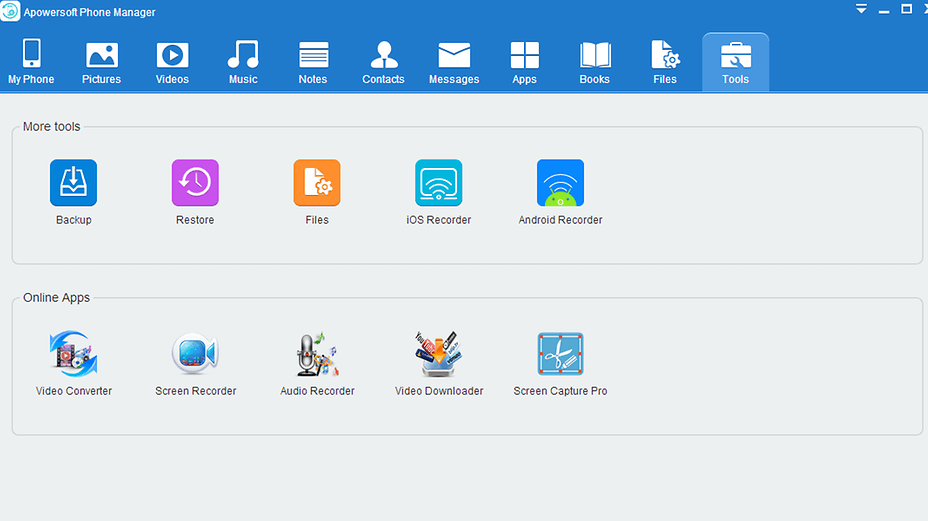Click the Screen Recorder label
This screenshot has width=928, height=521.
pyautogui.click(x=195, y=391)
